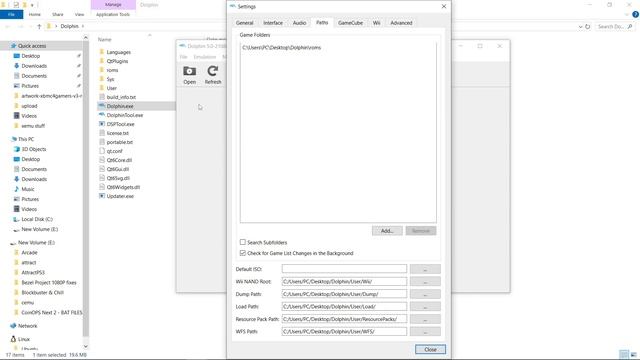The height and width of the screenshot is (360, 640).
Task: Browse for Load Path
Action: tap(425, 307)
